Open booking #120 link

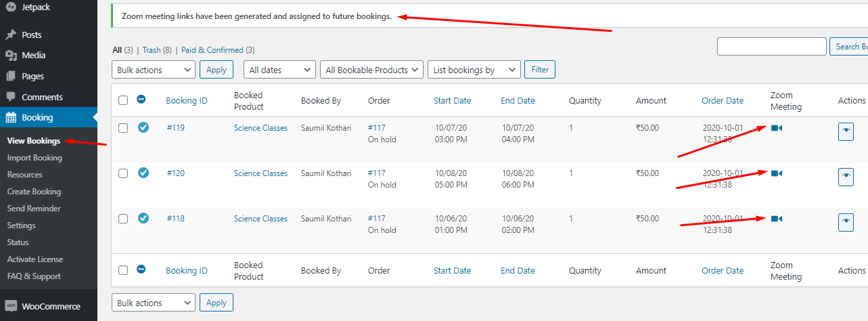click(176, 173)
